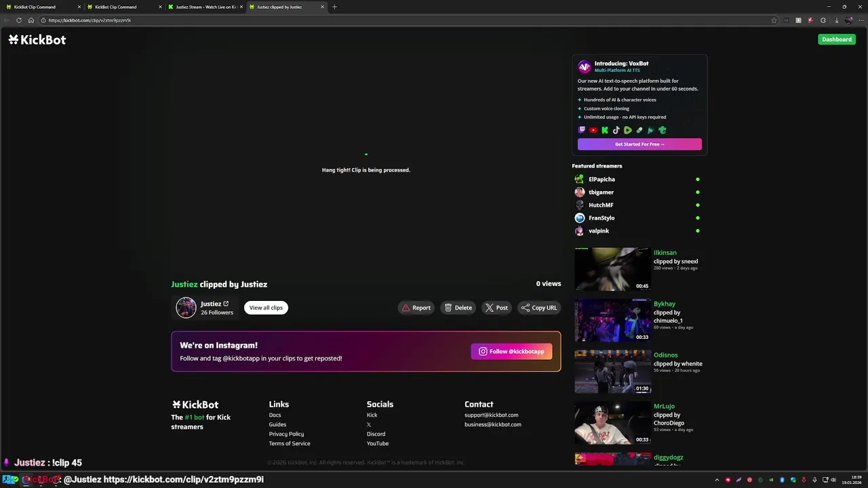The width and height of the screenshot is (868, 488).
Task: Switch to the second KickBot Clip Command tab
Action: (x=124, y=7)
